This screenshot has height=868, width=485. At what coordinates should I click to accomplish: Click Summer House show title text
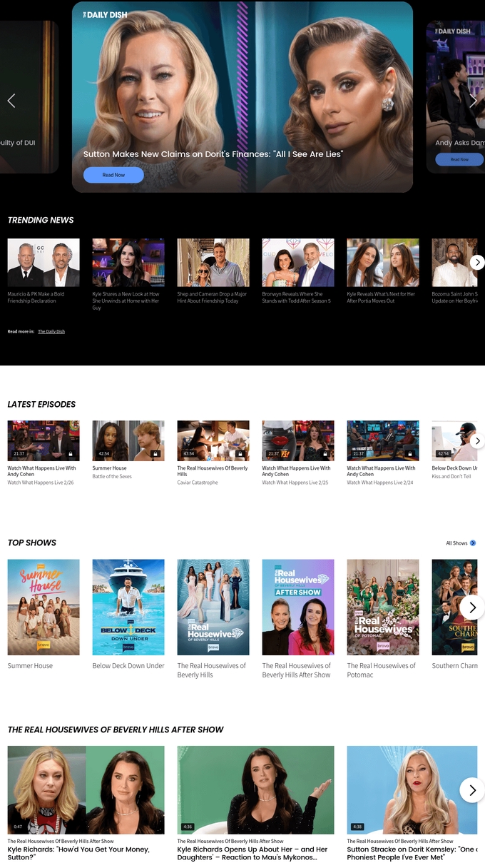click(30, 666)
